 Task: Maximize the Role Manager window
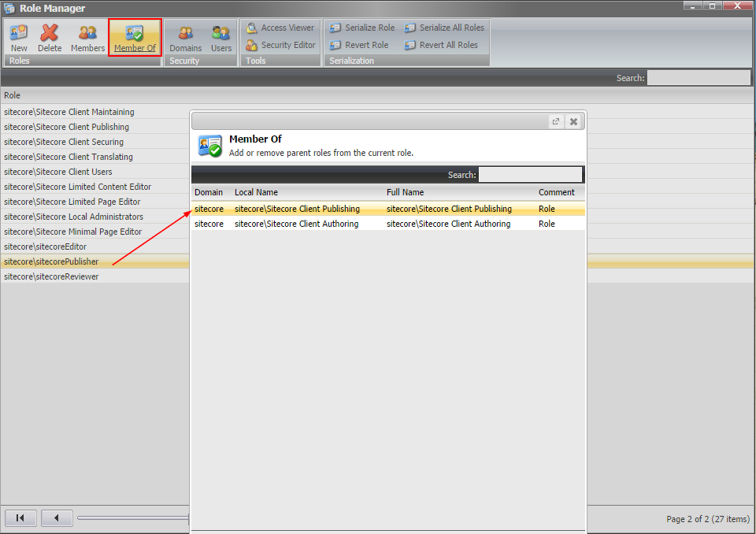[x=712, y=6]
